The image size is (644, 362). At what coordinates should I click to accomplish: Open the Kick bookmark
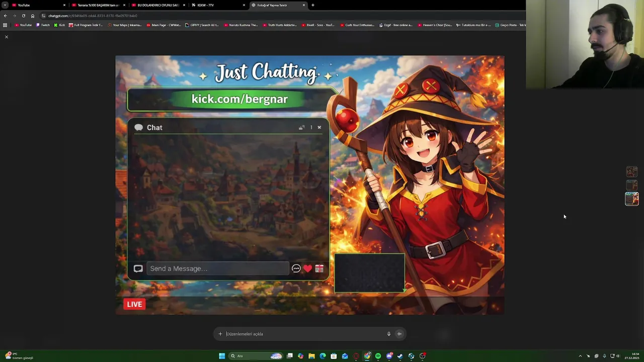60,25
